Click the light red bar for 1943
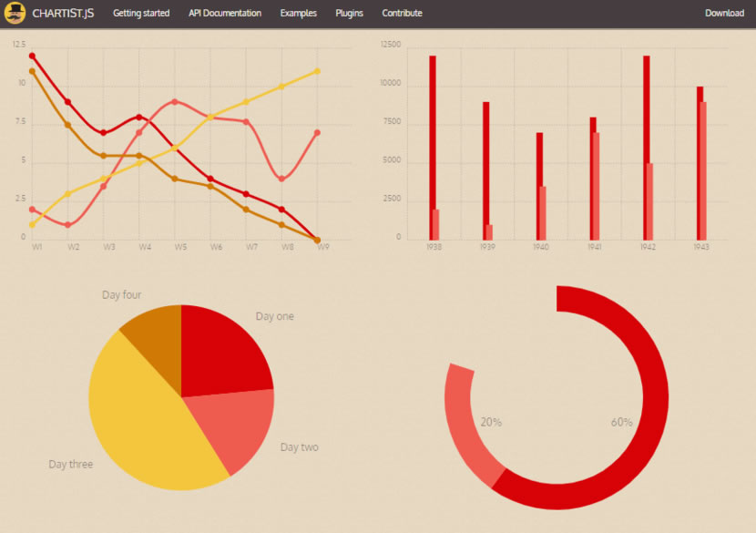The image size is (756, 533). tap(703, 170)
